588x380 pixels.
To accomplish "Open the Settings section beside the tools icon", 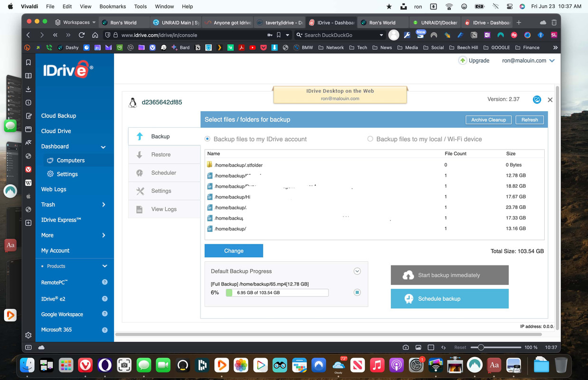I will click(x=164, y=190).
